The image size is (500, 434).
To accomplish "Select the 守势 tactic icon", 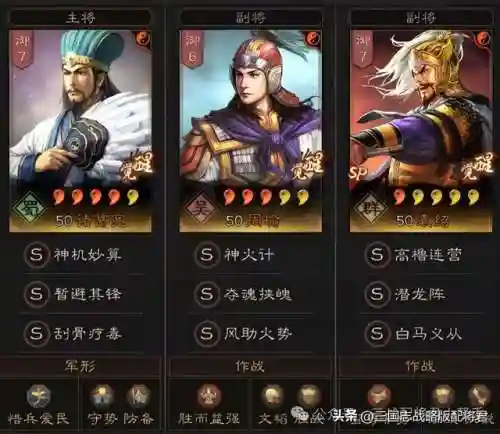I will coord(102,396).
